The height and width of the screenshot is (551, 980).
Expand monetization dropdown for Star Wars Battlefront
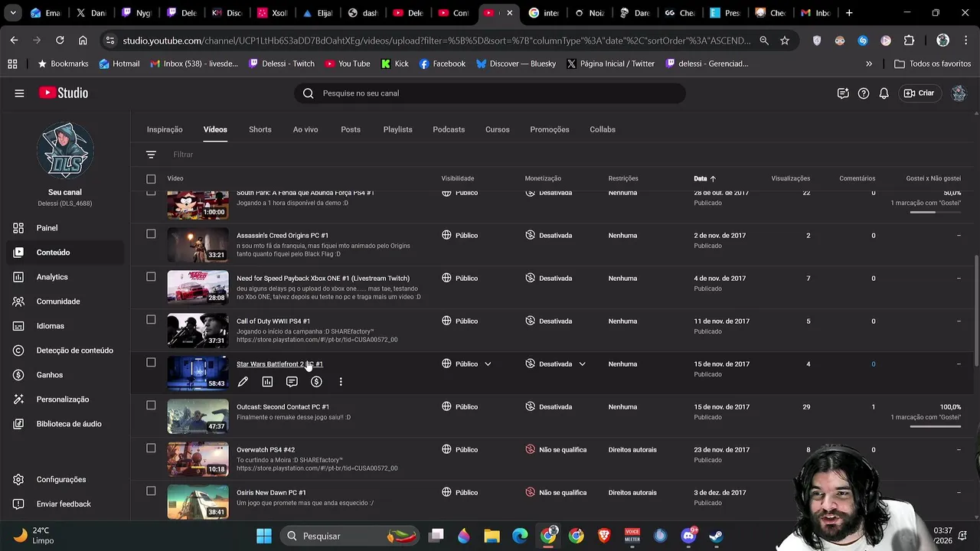click(x=582, y=364)
